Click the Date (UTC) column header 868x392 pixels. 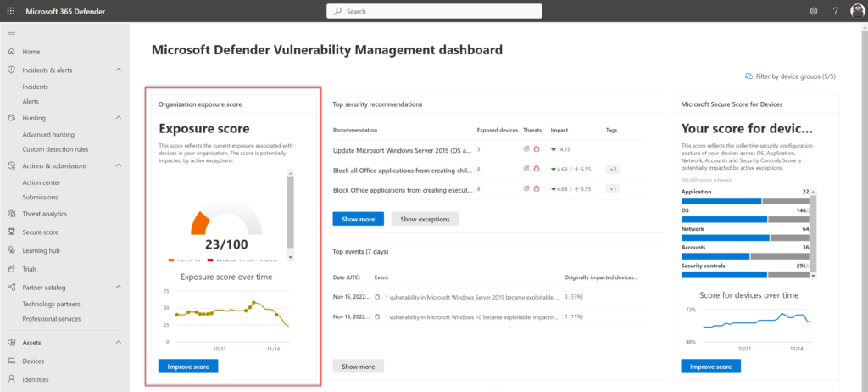click(x=346, y=277)
